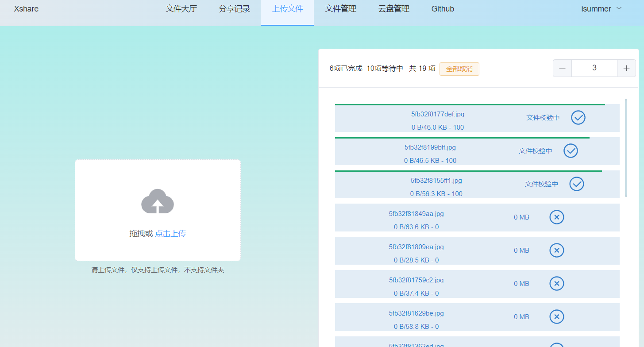Cancel upload of 5fb32f81759c2.jpg
Image resolution: width=644 pixels, height=347 pixels.
(557, 283)
